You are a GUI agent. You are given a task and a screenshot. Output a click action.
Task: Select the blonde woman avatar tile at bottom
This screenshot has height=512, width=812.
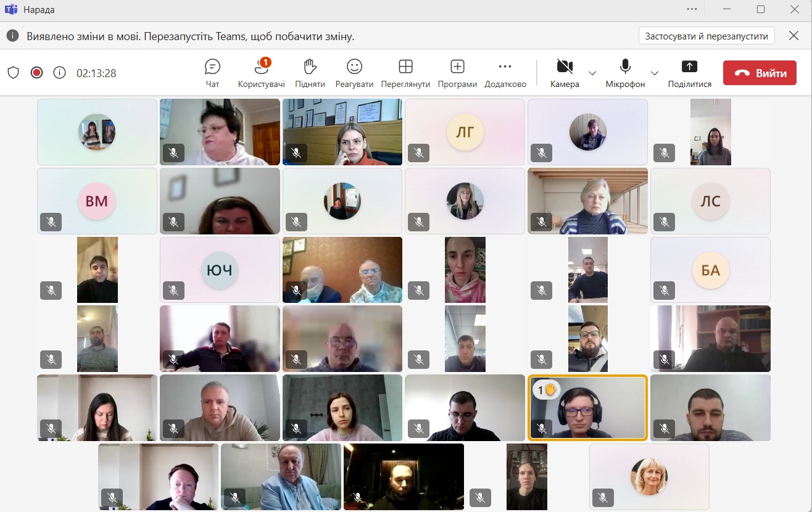[649, 477]
